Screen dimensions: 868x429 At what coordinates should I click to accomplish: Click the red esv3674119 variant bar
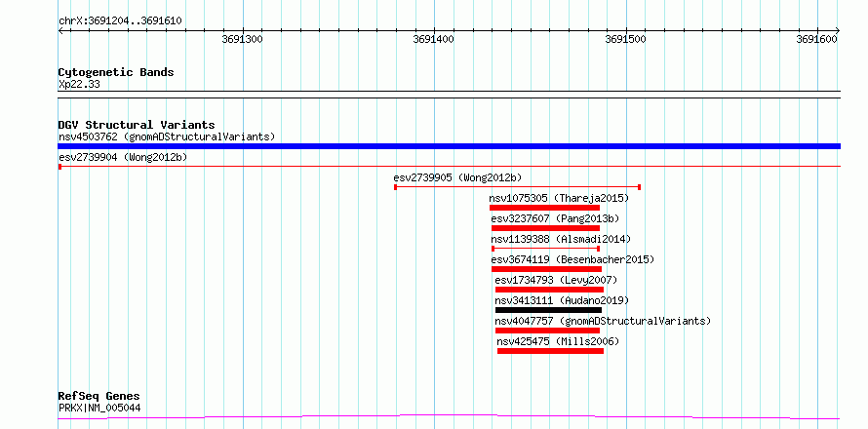[546, 269]
